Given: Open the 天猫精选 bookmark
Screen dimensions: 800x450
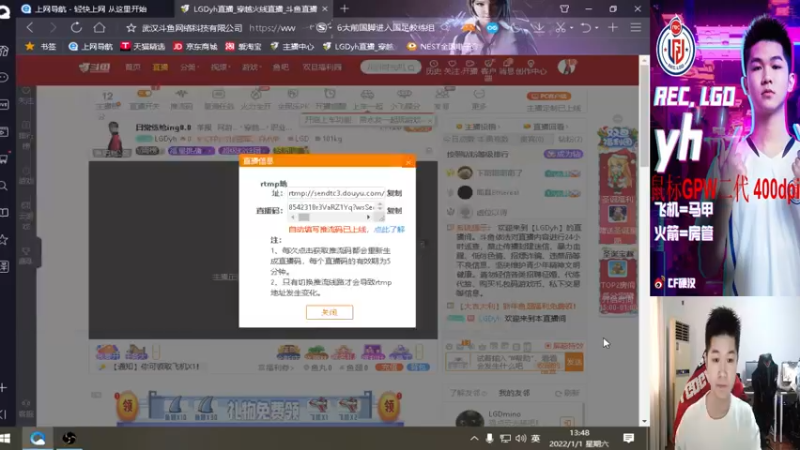Looking at the screenshot, I should point(143,46).
